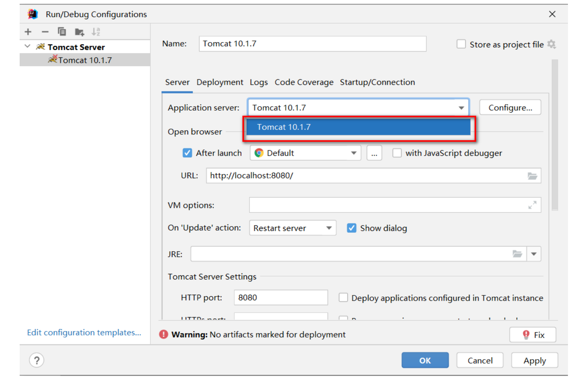Select Tomcat 10.1.7 in configuration tree
The height and width of the screenshot is (386, 588).
[85, 60]
